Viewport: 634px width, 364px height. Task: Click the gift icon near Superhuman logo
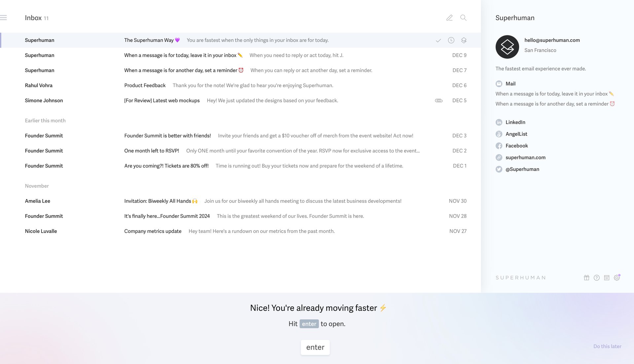coord(586,278)
